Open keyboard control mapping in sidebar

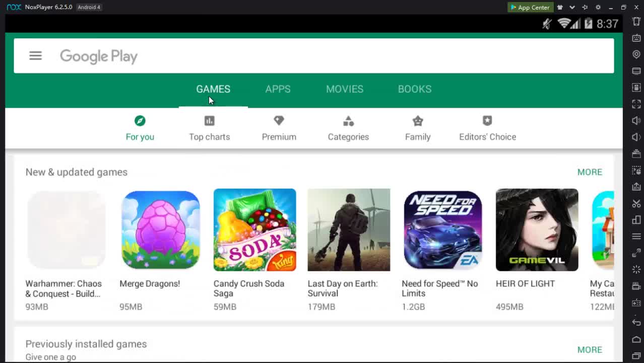pyautogui.click(x=636, y=38)
